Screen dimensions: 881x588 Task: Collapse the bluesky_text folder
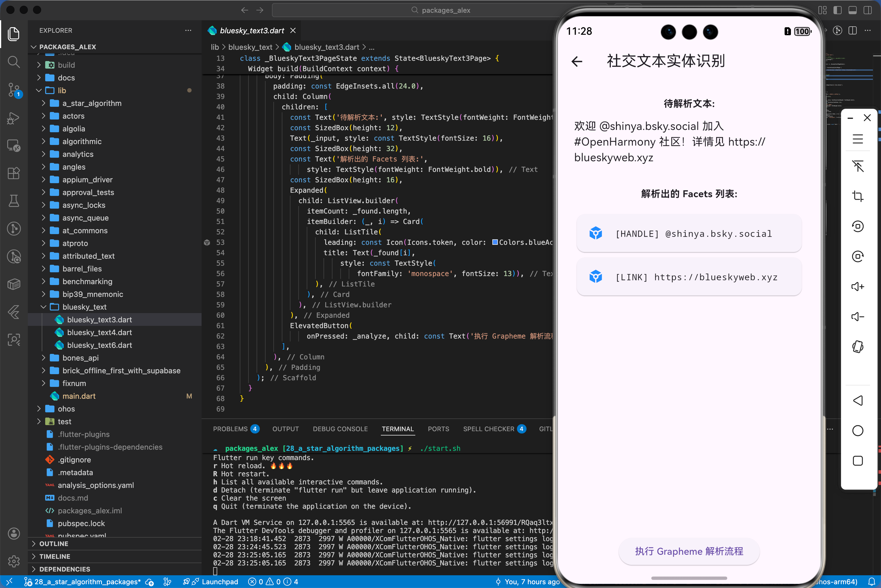coord(84,307)
